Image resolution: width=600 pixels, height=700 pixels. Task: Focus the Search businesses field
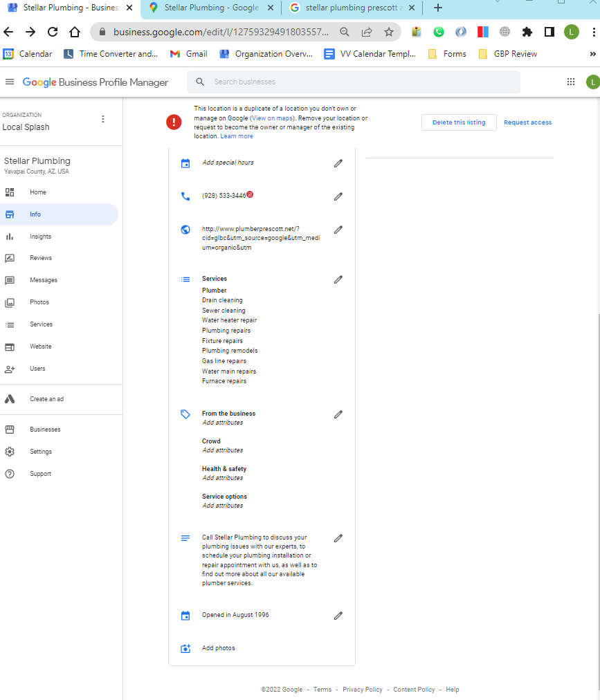[354, 82]
